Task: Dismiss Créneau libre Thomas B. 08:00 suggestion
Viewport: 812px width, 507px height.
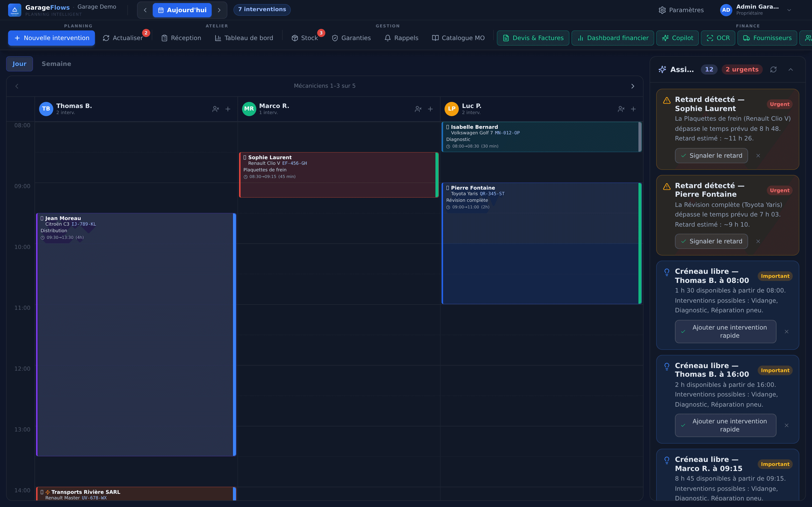Action: tap(787, 332)
